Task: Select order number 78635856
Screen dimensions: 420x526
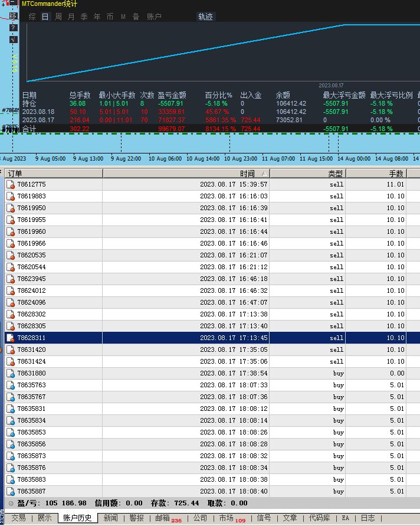Action: (x=31, y=444)
